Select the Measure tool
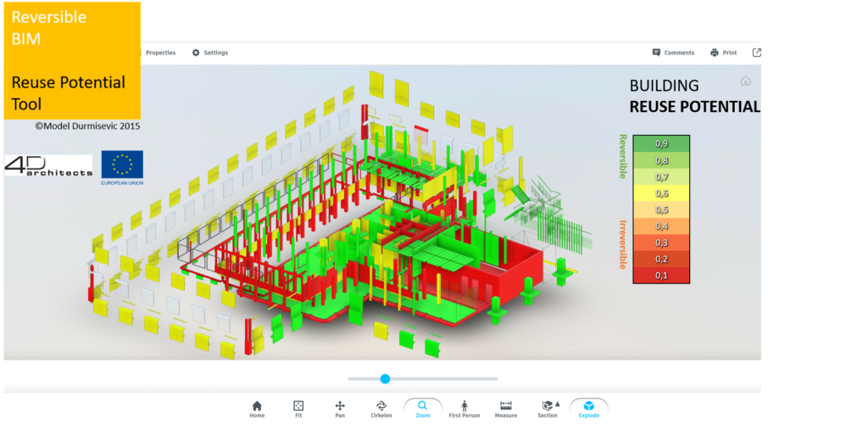 (506, 408)
